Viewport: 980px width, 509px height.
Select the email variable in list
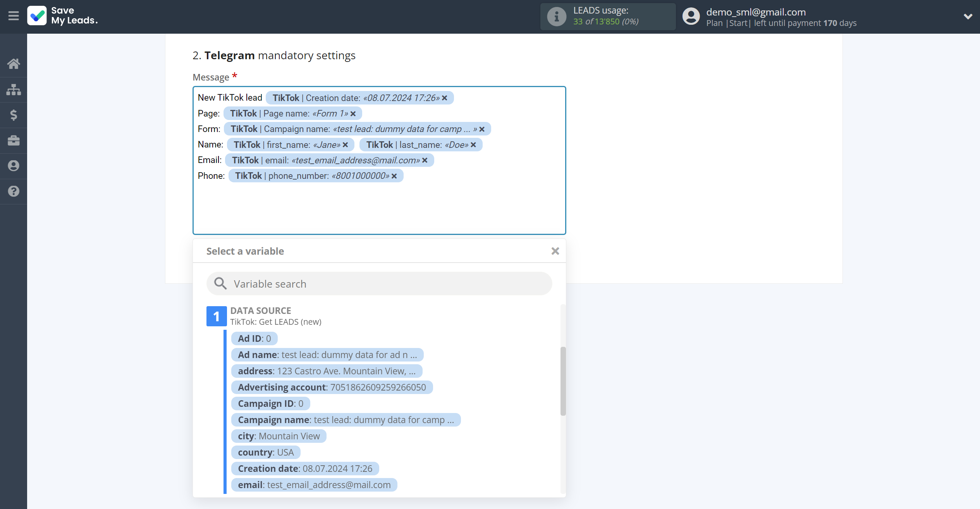coord(314,485)
